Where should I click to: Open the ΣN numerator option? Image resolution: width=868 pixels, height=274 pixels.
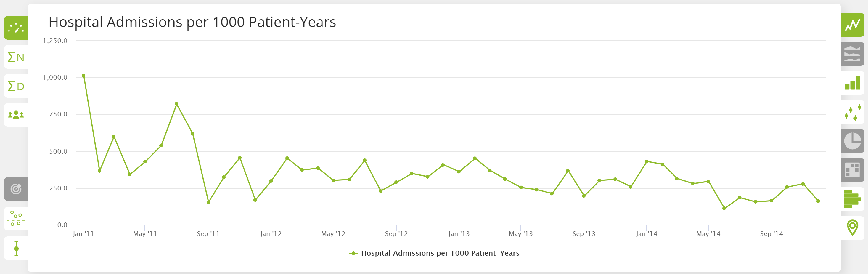click(15, 57)
